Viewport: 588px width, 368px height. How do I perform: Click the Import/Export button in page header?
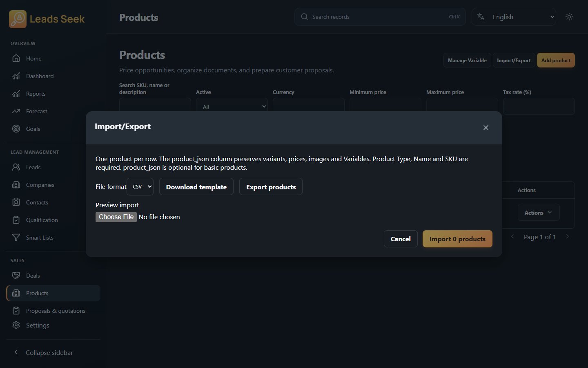coord(514,60)
